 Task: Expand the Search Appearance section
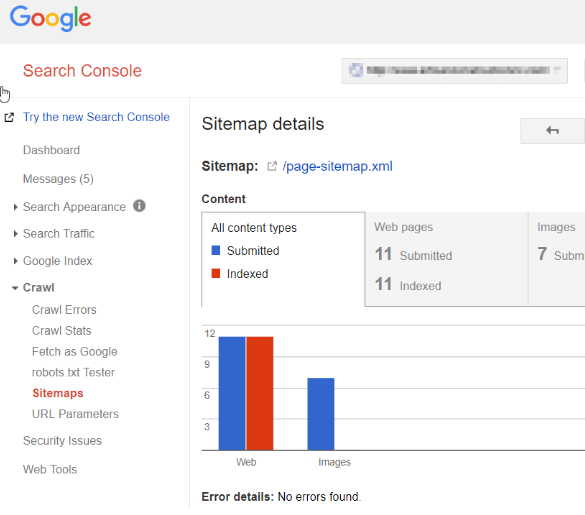click(x=15, y=207)
